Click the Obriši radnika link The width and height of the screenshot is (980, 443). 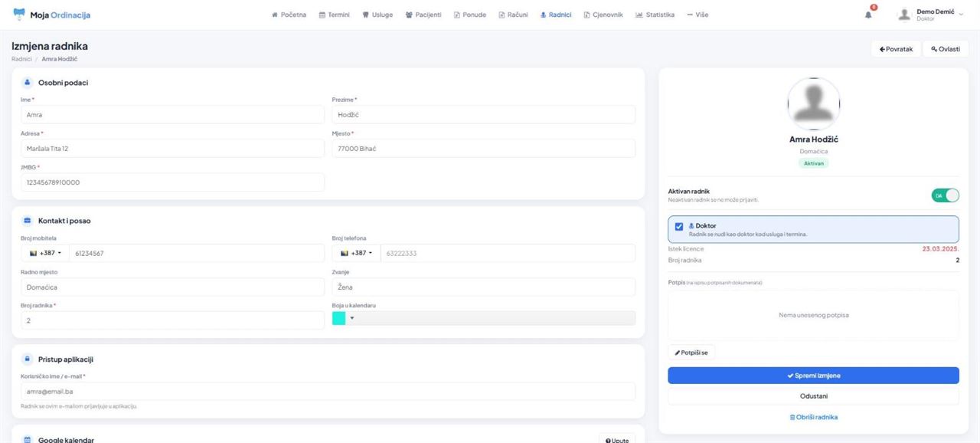[813, 417]
